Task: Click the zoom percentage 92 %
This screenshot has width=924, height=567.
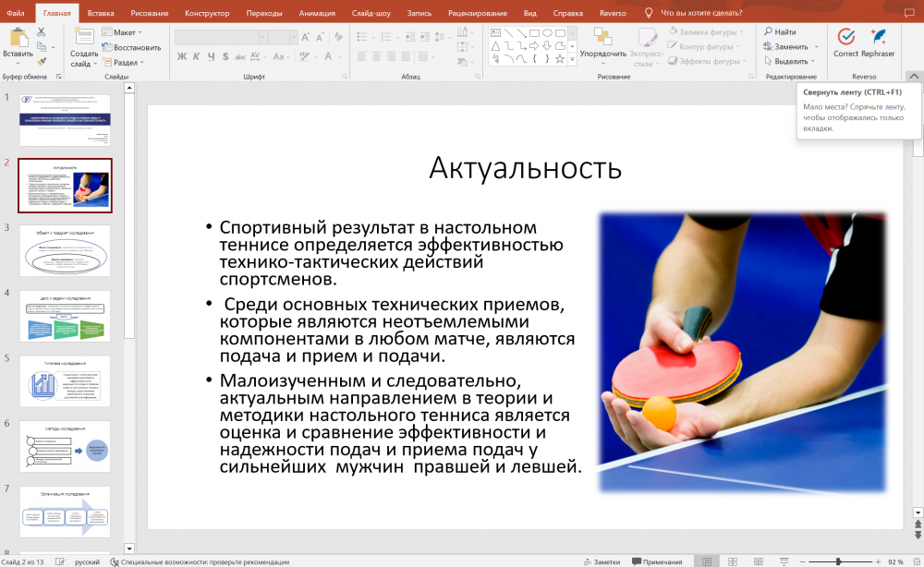Action: pos(895,561)
